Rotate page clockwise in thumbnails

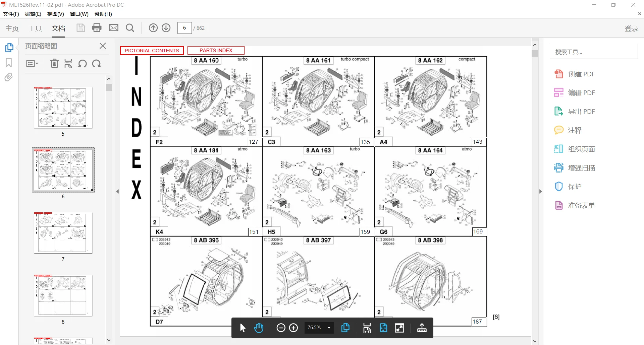point(97,63)
